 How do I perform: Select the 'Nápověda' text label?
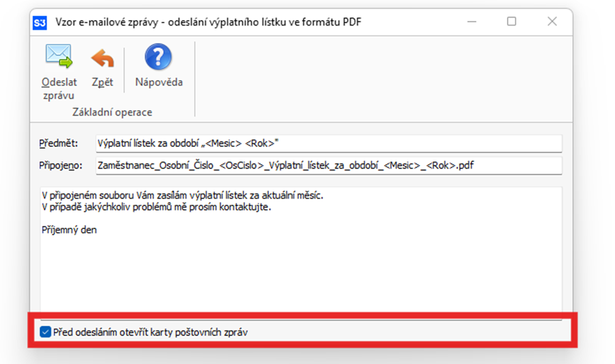pyautogui.click(x=159, y=82)
